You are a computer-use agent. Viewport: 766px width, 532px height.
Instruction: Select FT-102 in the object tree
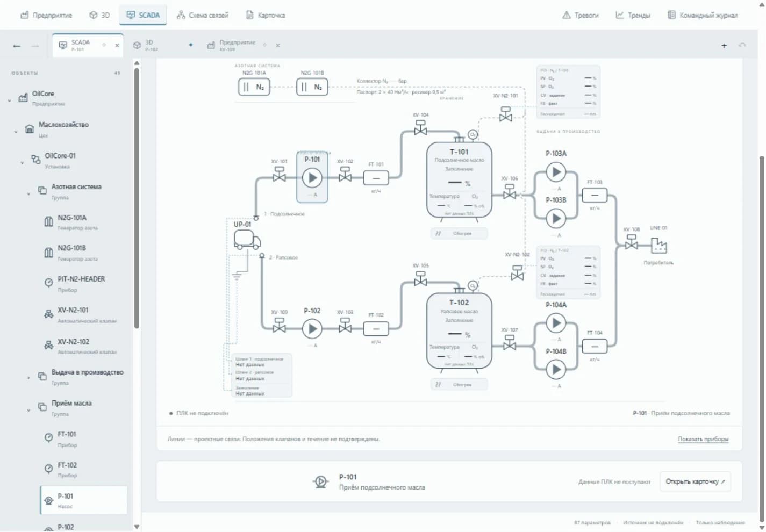pyautogui.click(x=83, y=470)
